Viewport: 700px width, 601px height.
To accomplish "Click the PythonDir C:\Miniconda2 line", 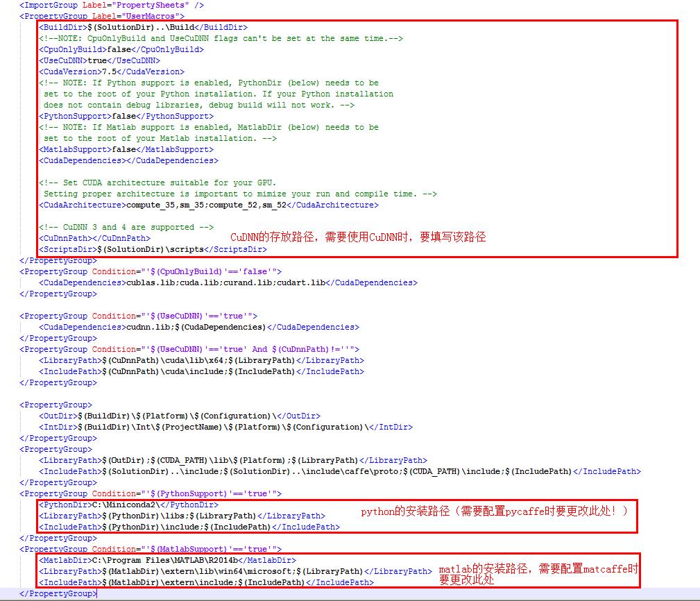I will [128, 505].
